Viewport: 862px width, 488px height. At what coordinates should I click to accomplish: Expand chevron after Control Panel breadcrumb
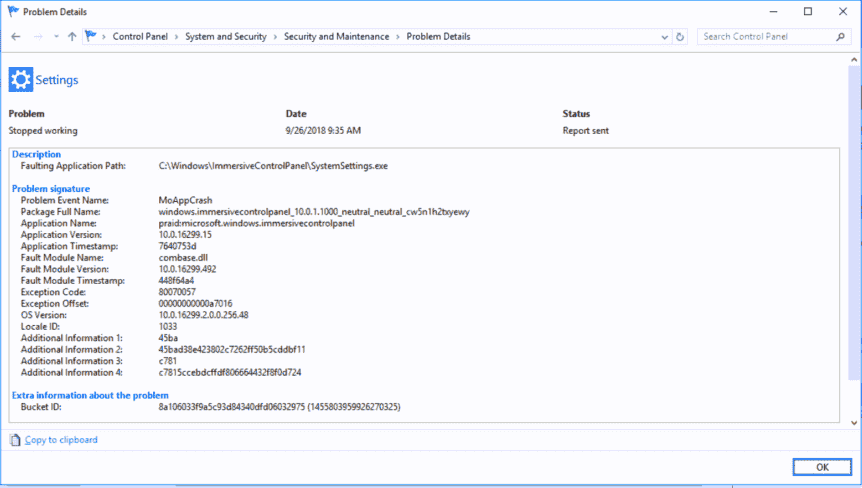coord(176,37)
